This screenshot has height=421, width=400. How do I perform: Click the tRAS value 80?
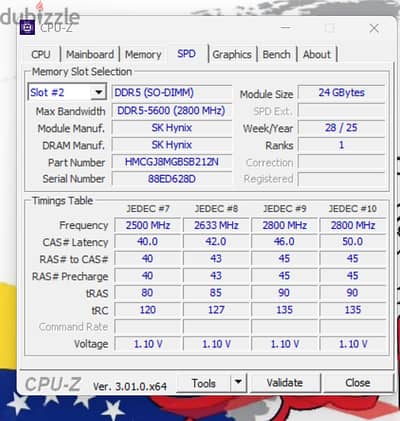coord(148,293)
